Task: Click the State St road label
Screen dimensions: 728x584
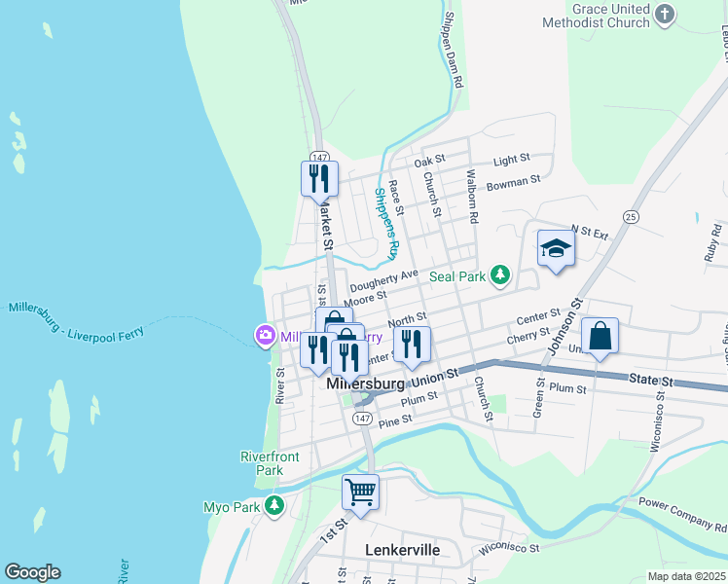Action: 651,377
